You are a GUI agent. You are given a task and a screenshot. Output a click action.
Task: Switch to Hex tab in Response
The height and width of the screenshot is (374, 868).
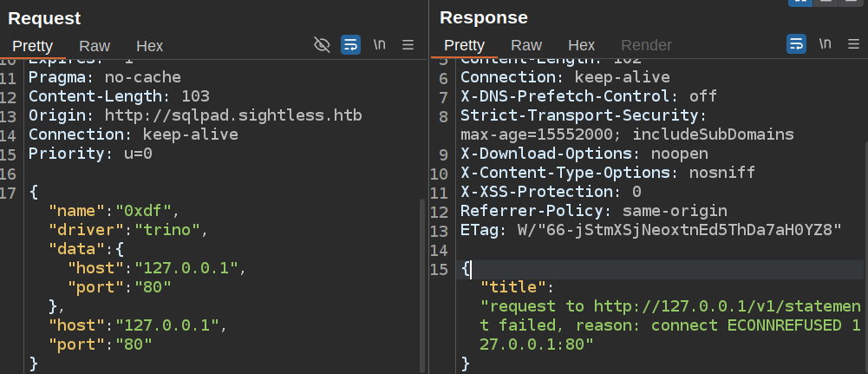point(582,45)
